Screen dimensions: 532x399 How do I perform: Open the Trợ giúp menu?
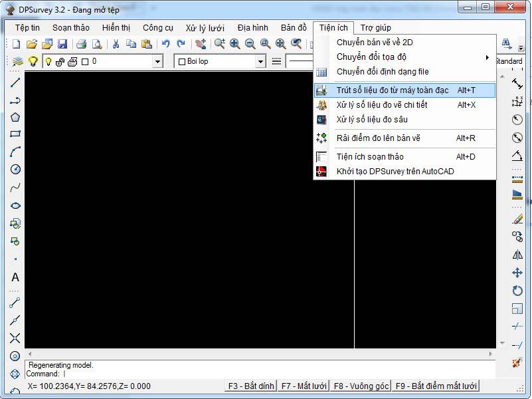coord(376,28)
